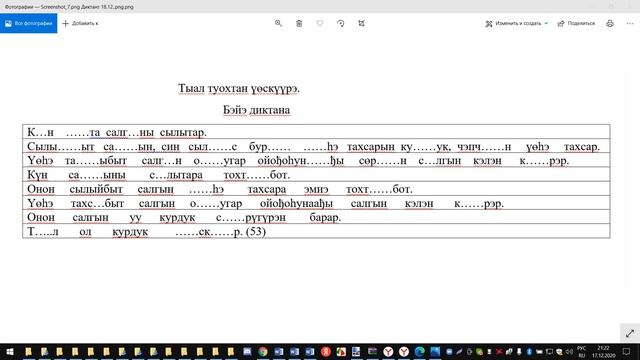Click the subtitle Бэйэ диктана
Image resolution: width=640 pixels, height=360 pixels.
pos(256,110)
